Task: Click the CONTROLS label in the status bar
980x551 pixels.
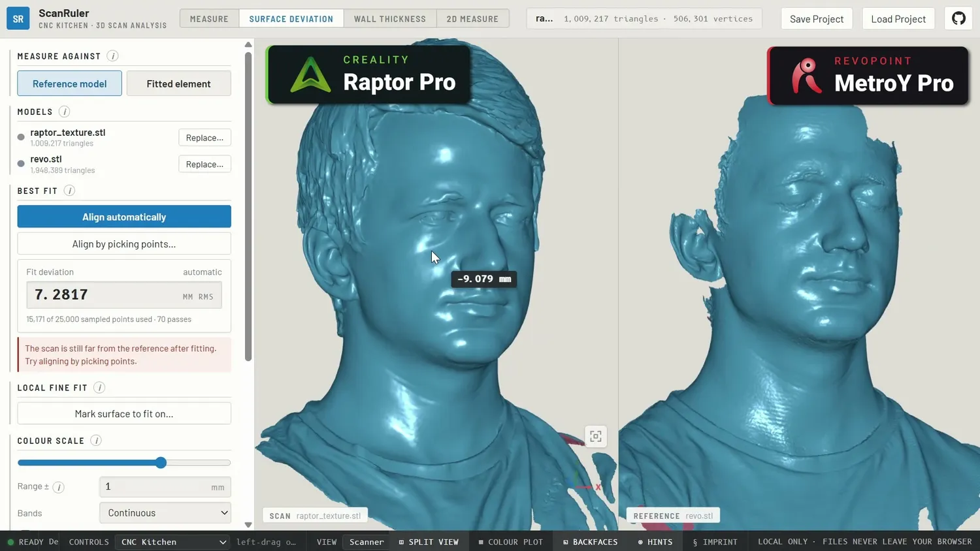Action: [89, 542]
